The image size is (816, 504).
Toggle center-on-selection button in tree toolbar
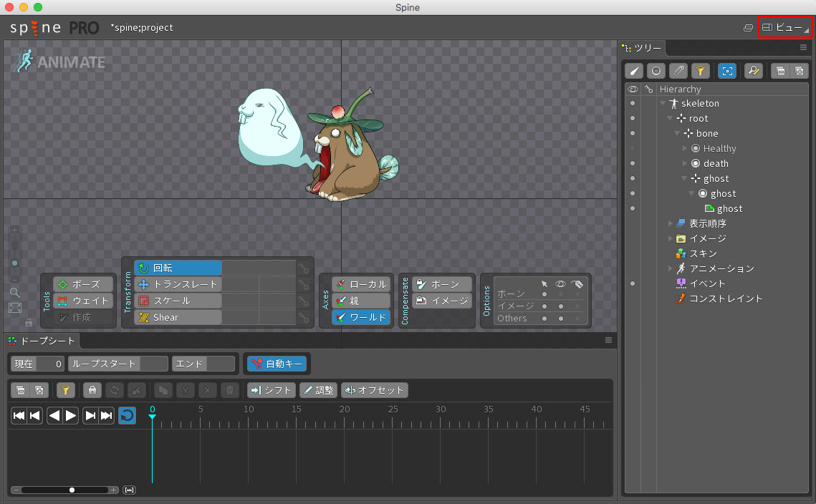pos(727,71)
